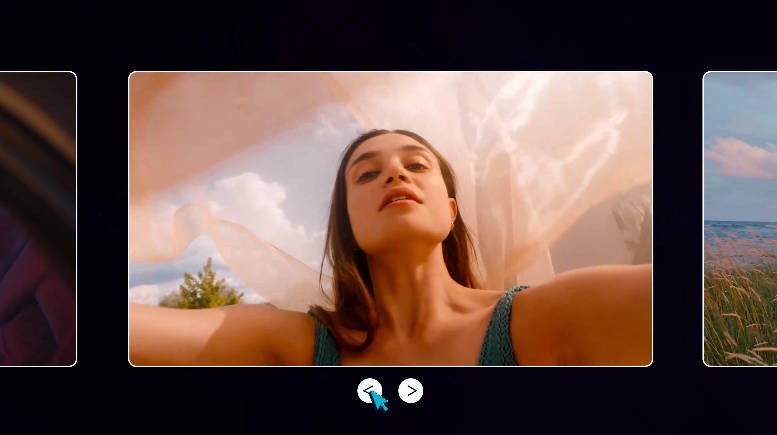Select the partially visible left carousel image
Screen dimensions: 777x435
tap(38, 218)
